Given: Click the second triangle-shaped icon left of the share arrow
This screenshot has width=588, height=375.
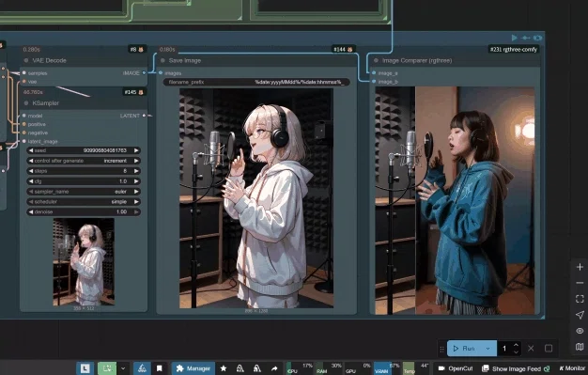Looking at the screenshot, I should point(257,368).
